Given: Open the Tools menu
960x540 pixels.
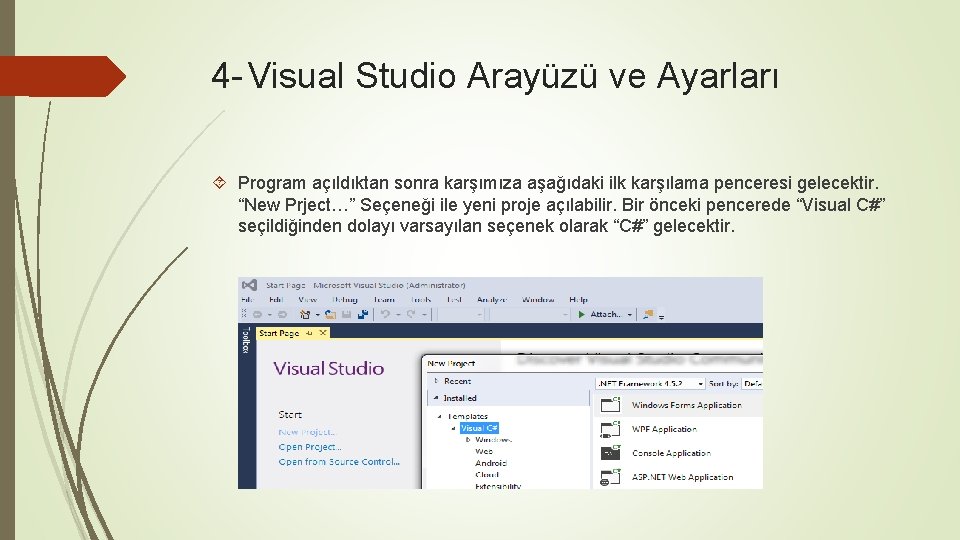Looking at the screenshot, I should [x=421, y=299].
